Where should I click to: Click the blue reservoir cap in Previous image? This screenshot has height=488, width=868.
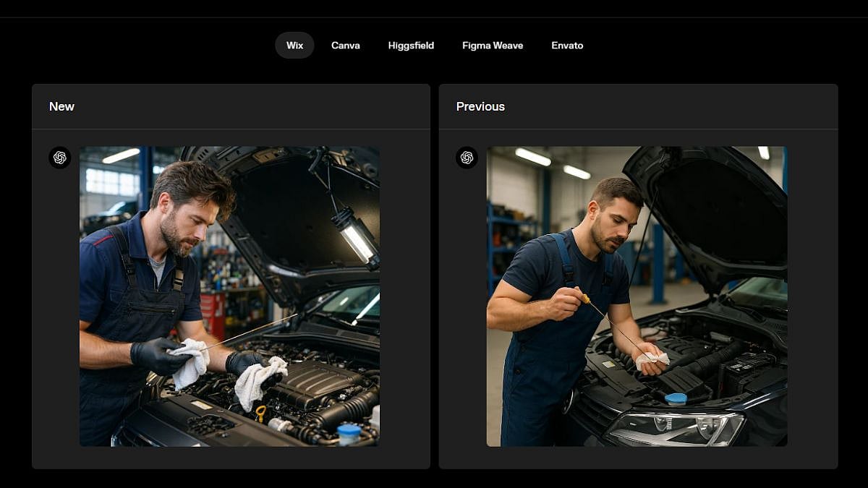pos(676,398)
